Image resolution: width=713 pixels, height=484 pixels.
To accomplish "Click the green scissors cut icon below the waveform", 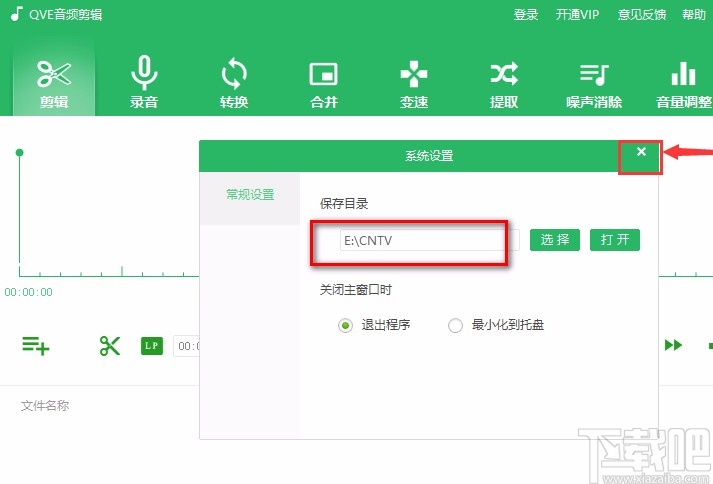I will click(x=110, y=346).
